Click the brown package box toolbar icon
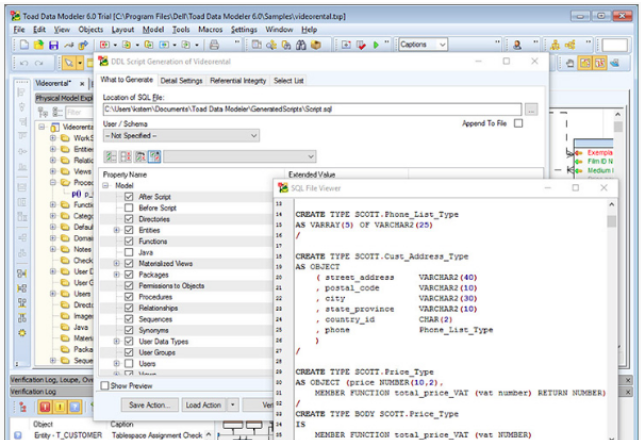 316,45
